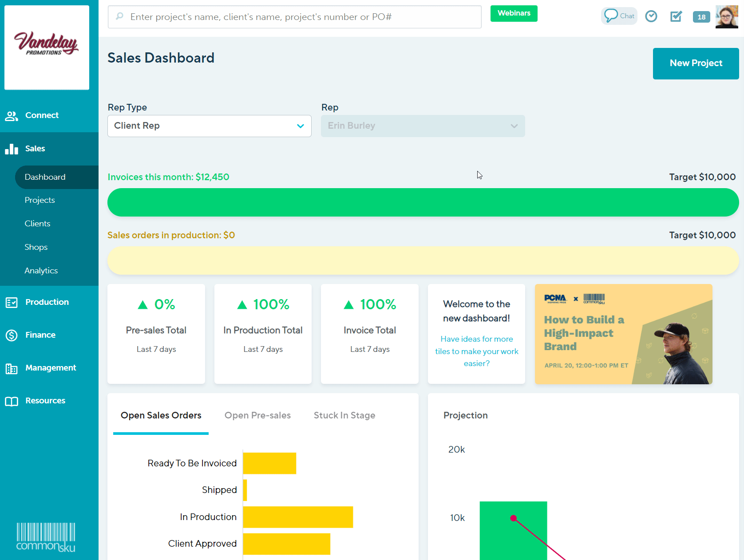Expand the Rep dropdown showing Erin Burley
The height and width of the screenshot is (560, 744).
pos(423,126)
